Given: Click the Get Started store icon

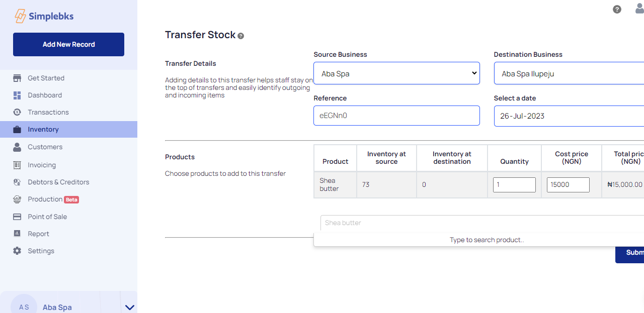Looking at the screenshot, I should point(17,78).
